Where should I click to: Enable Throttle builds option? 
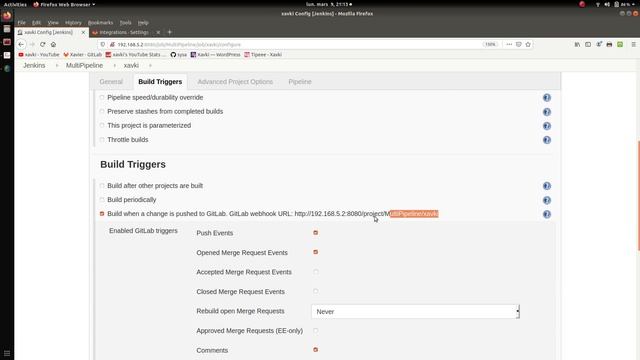point(102,140)
